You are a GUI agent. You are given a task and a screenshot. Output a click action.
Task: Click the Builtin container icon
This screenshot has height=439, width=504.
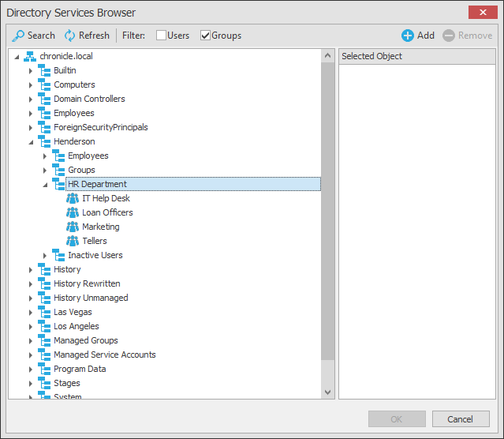pos(44,70)
